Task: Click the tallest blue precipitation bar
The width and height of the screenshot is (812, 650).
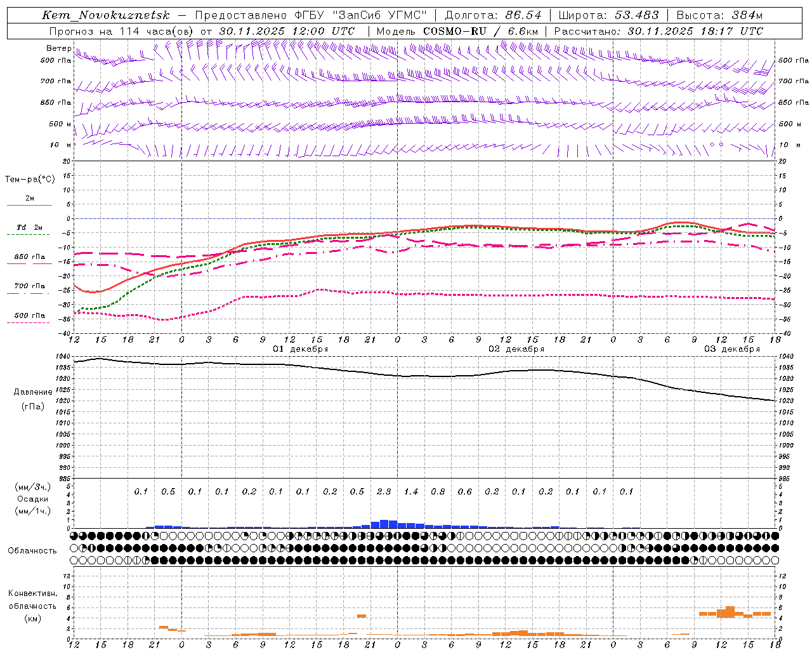Action: [384, 524]
